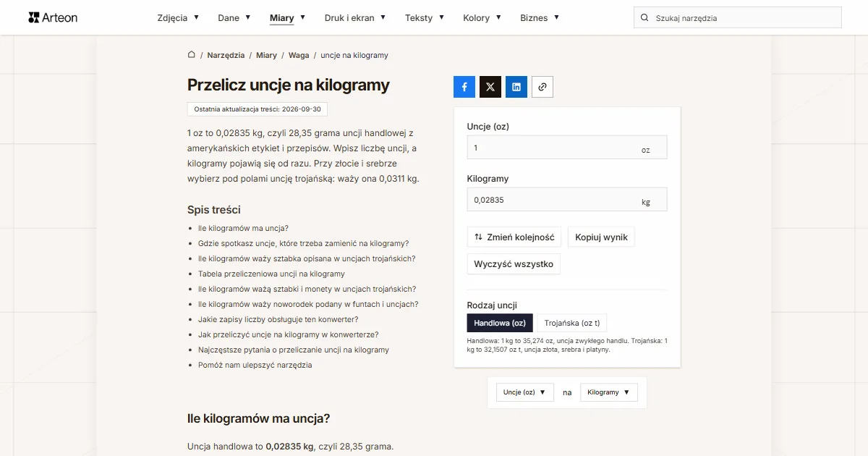The height and width of the screenshot is (456, 868).
Task: Open the Uncje (oz) source unit dropdown
Action: [x=524, y=392]
